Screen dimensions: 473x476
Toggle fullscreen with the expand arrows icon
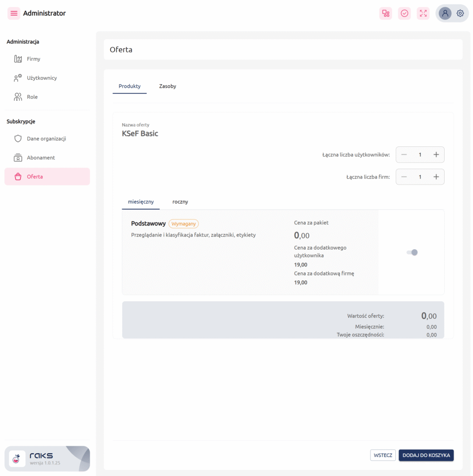click(423, 13)
